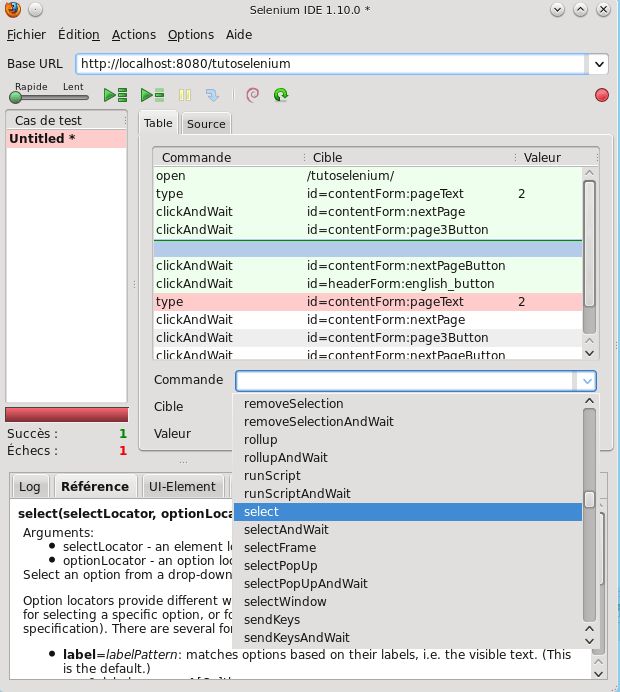Choose runScriptAndWait from command list
620x692 pixels.
(408, 494)
